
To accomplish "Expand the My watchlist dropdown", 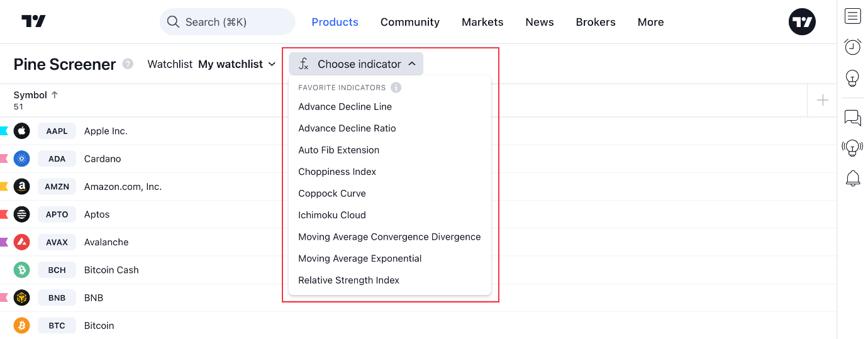I will (x=237, y=64).
